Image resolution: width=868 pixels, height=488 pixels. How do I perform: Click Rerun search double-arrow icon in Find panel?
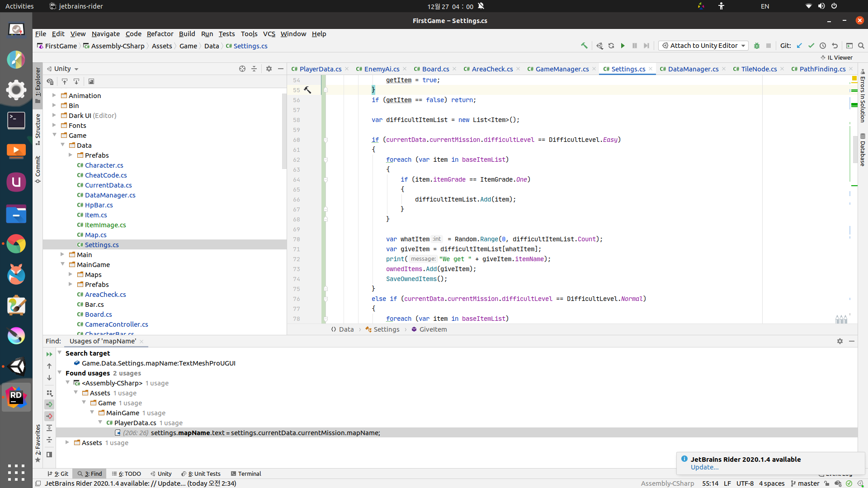(x=49, y=354)
